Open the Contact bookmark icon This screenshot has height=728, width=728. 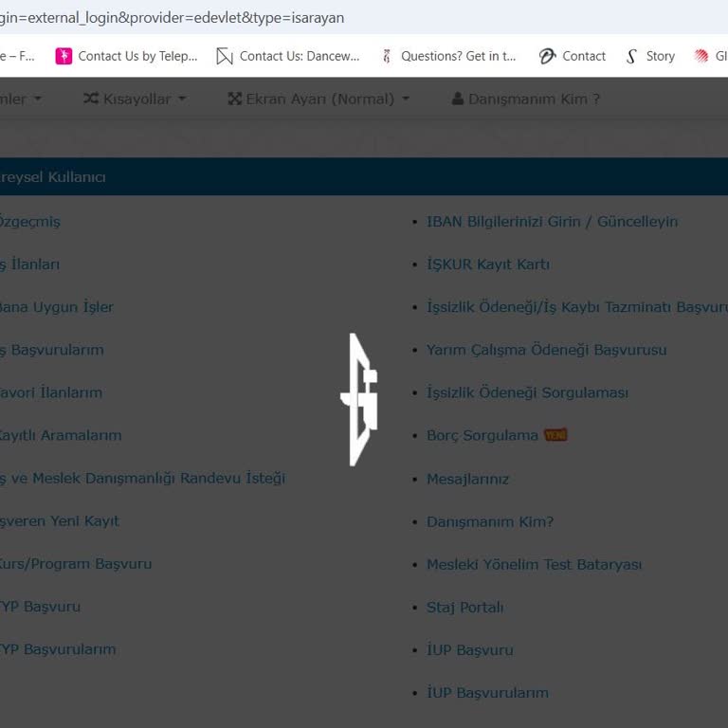click(x=547, y=56)
